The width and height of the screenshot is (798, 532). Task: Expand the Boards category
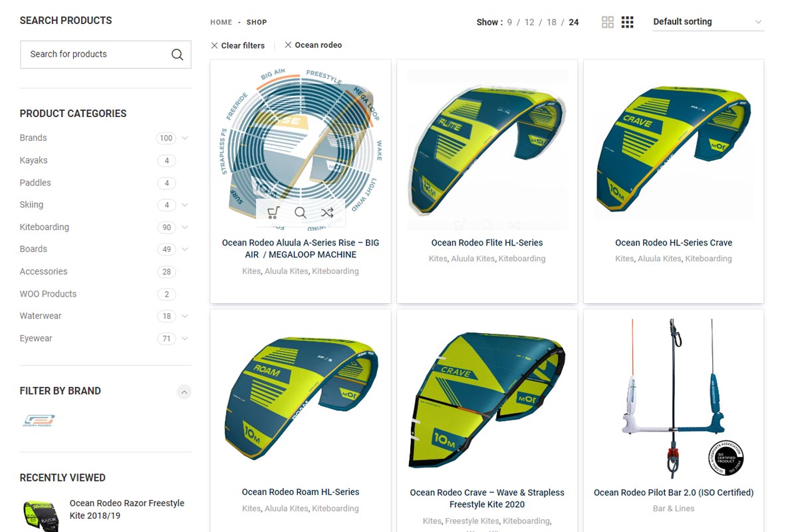coord(185,249)
